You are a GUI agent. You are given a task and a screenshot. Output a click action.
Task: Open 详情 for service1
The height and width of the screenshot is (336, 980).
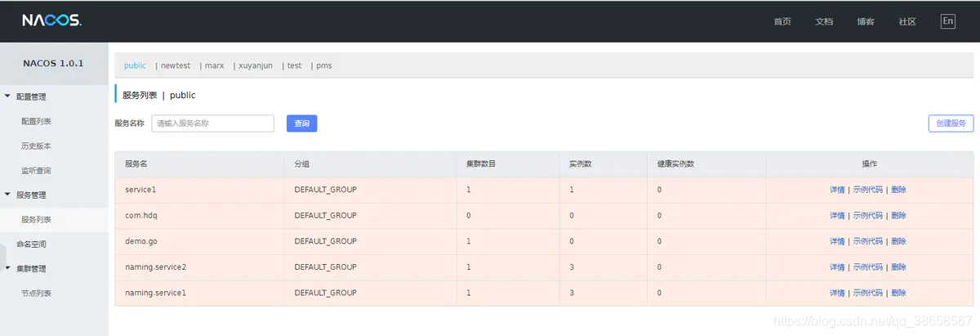coord(837,190)
